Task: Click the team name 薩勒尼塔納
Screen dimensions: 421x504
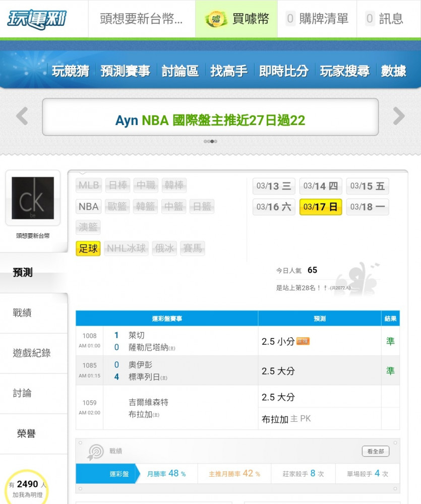Action: 148,347
